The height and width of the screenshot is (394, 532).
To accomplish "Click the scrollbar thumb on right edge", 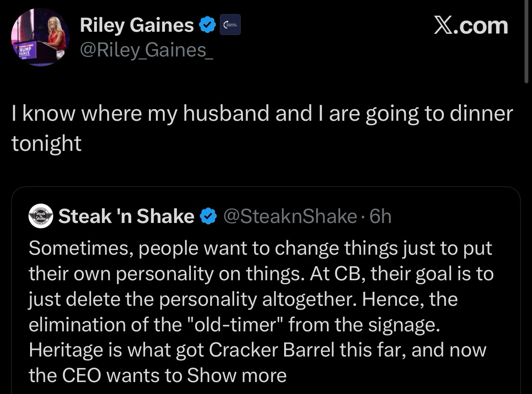I will coord(526,41).
